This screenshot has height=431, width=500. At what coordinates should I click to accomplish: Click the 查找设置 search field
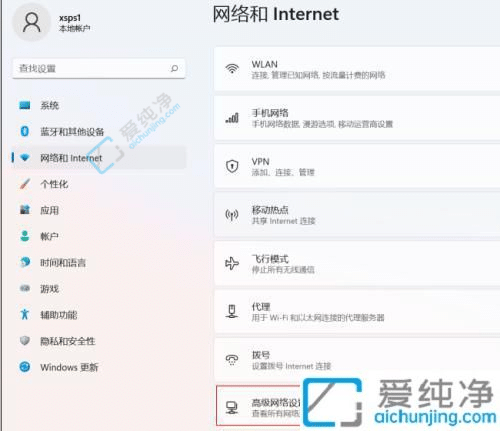(x=99, y=69)
